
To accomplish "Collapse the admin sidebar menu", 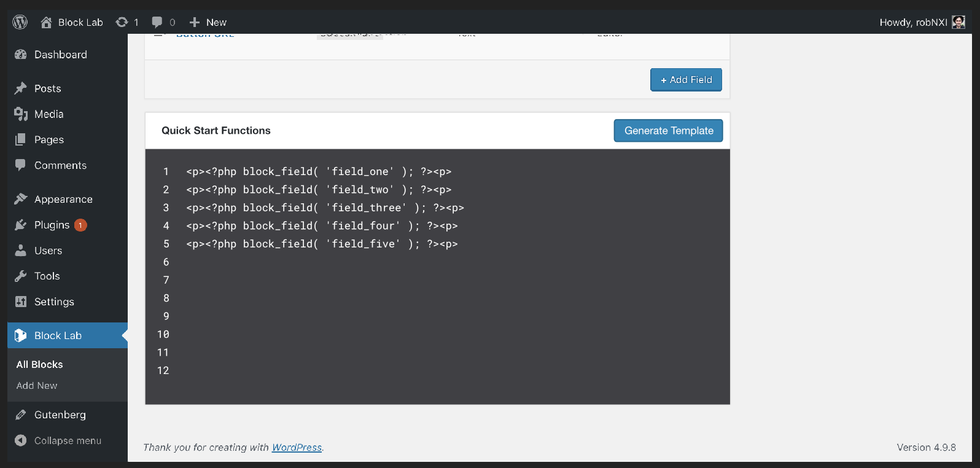I will click(x=20, y=440).
